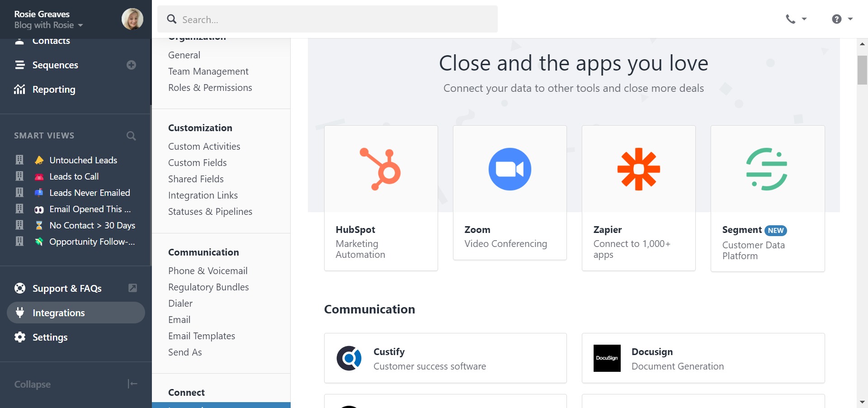Click the Segment integration logo
This screenshot has width=868, height=408.
click(x=767, y=169)
